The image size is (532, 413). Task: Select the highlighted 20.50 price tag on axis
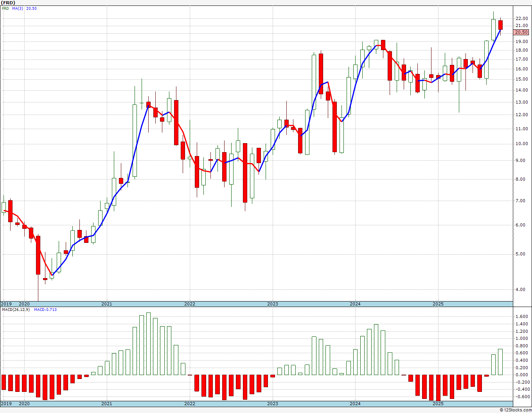pyautogui.click(x=521, y=32)
